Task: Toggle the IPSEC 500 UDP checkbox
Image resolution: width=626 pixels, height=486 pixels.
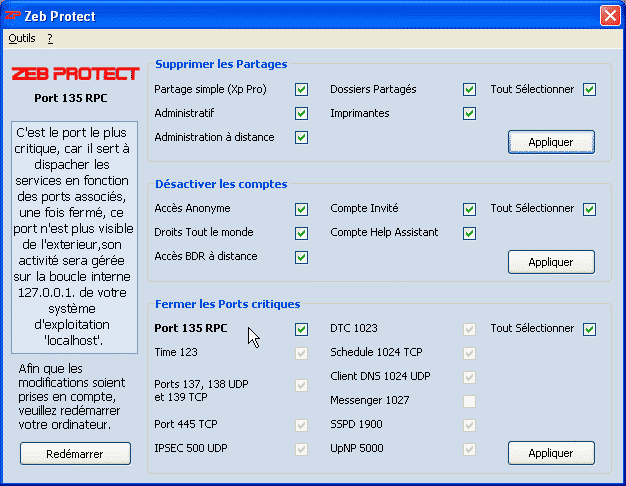Action: pyautogui.click(x=301, y=449)
